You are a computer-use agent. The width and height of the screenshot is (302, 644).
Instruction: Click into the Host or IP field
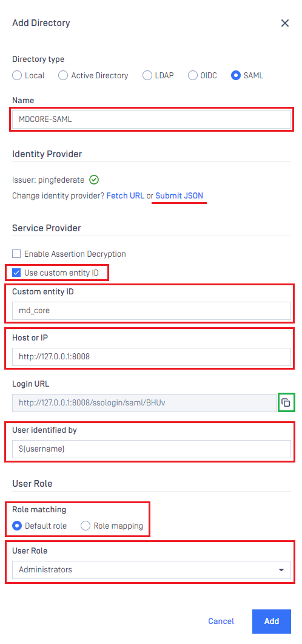pyautogui.click(x=152, y=357)
